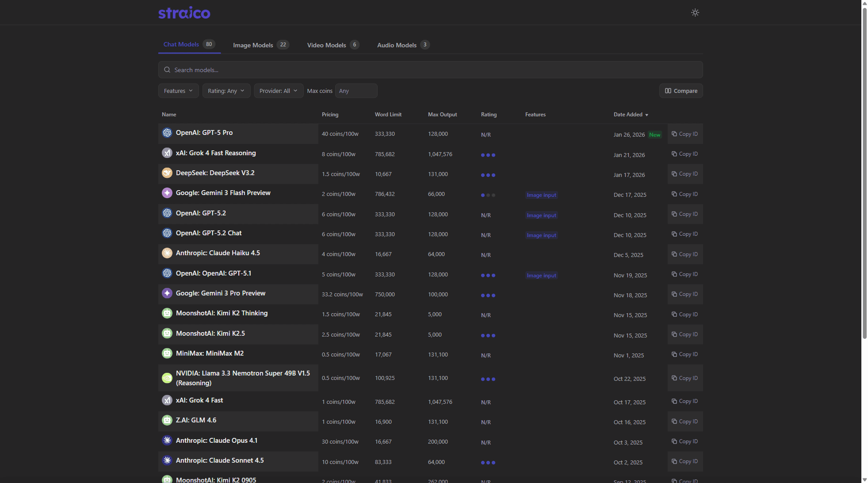The height and width of the screenshot is (483, 868).
Task: Click the copy icon in GPT-5.2 row
Action: [674, 214]
